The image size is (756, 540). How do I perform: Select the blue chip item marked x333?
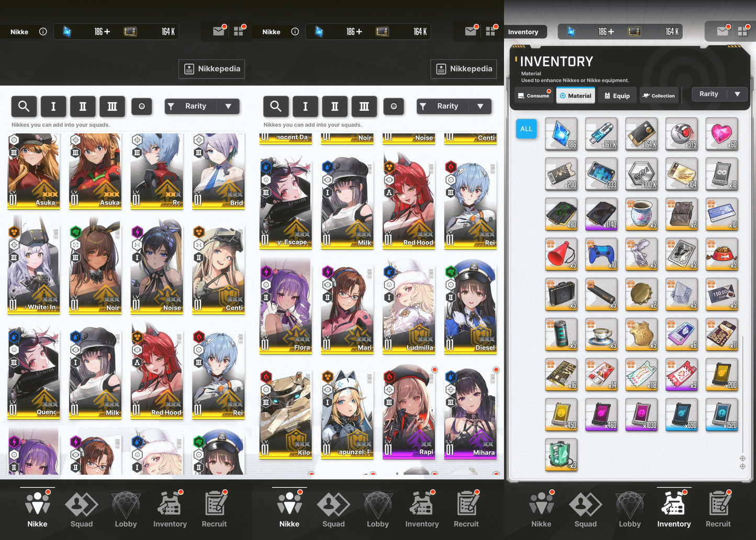(601, 174)
